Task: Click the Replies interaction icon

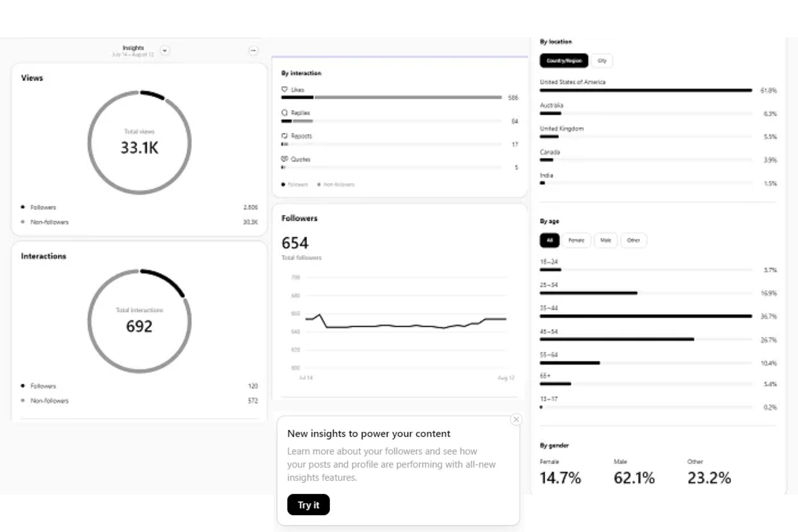Action: [x=284, y=113]
